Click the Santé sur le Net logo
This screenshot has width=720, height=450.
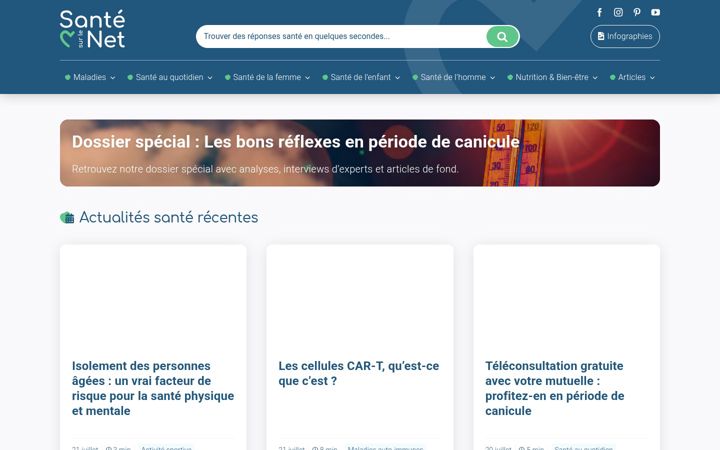coord(92,29)
